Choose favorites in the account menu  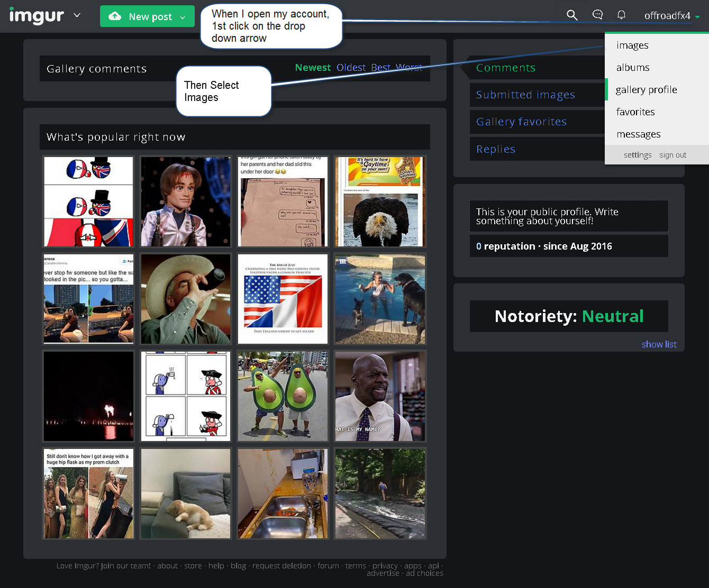(635, 112)
